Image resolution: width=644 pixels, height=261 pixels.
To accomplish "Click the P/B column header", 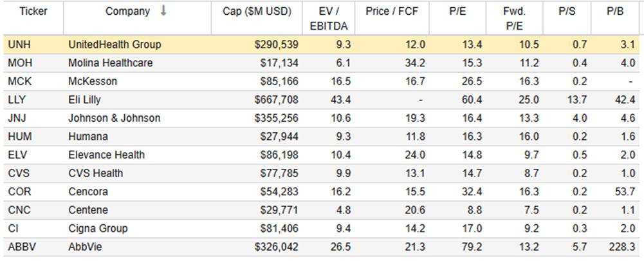I will pos(614,12).
